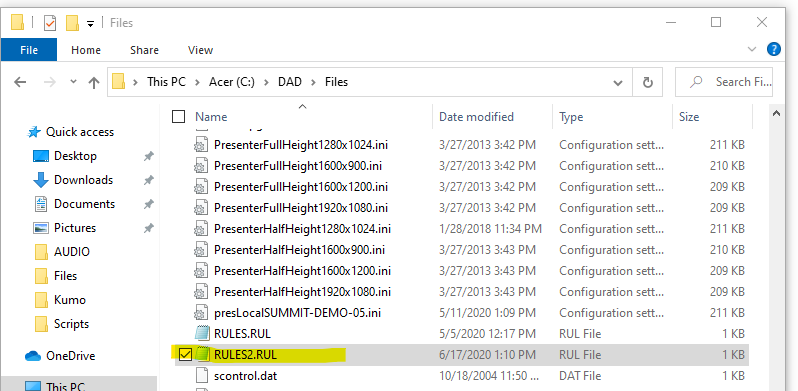Screen dimensions: 798x391
Task: Open the File ribbon tab
Action: pos(29,50)
